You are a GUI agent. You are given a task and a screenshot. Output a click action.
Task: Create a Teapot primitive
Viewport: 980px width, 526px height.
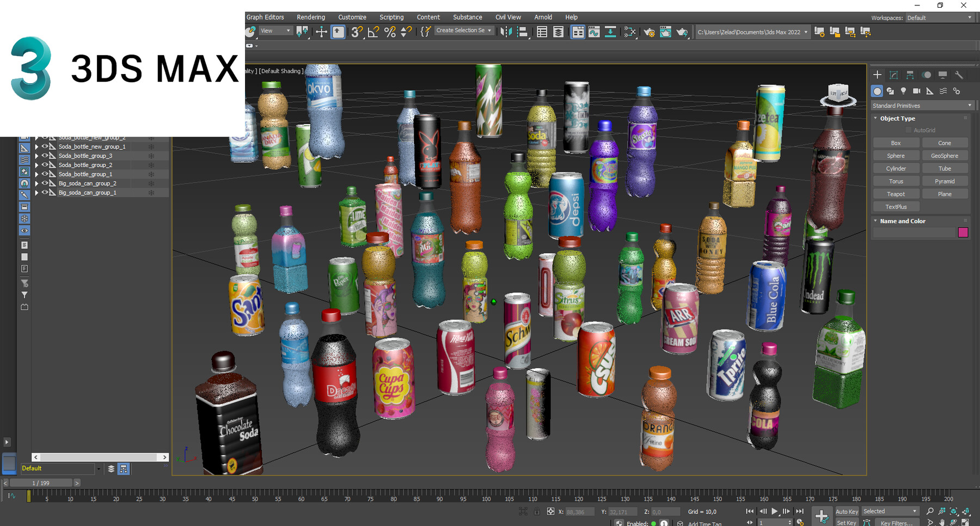896,194
